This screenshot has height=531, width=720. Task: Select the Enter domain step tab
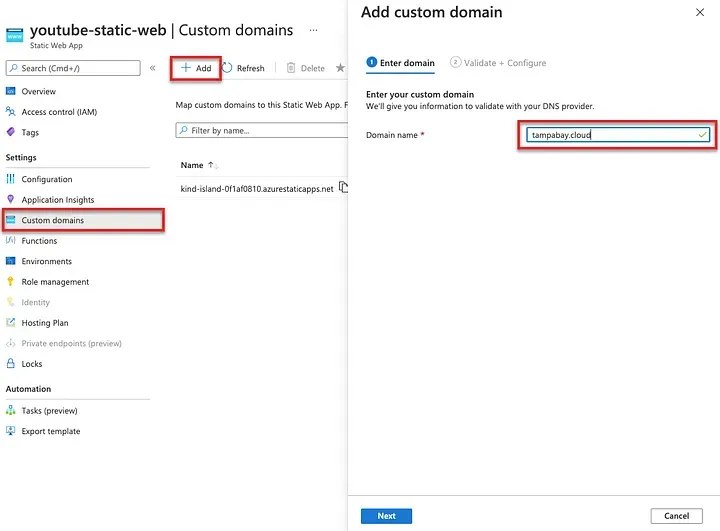pyautogui.click(x=400, y=63)
